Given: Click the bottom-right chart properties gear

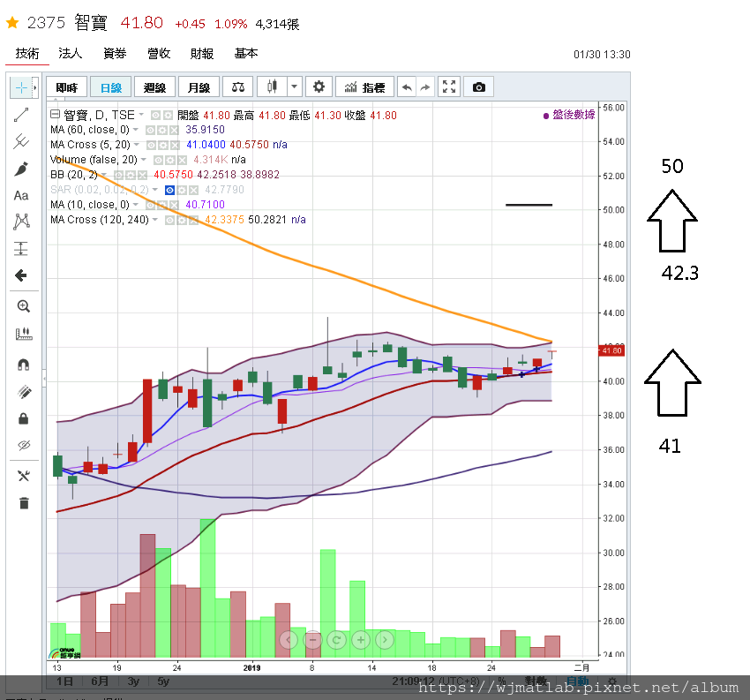Looking at the screenshot, I should click(x=612, y=681).
